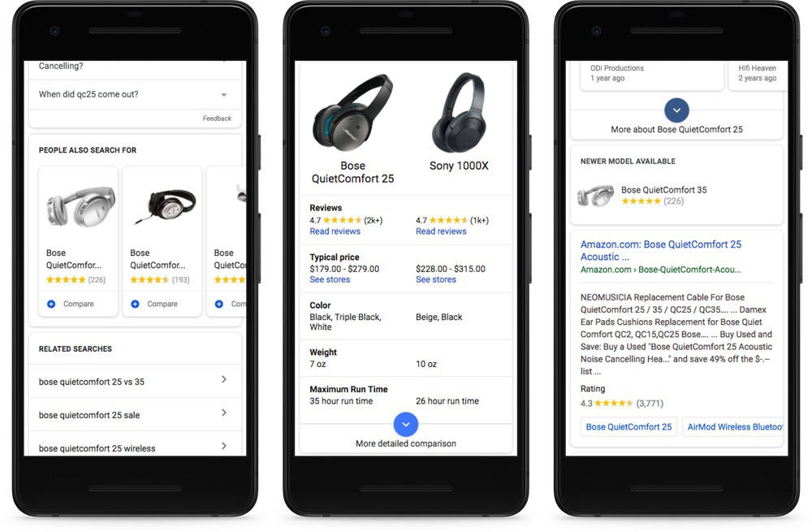Click See stores for $179.00 - $279.00 price
The image size is (812, 532).
pyautogui.click(x=330, y=279)
